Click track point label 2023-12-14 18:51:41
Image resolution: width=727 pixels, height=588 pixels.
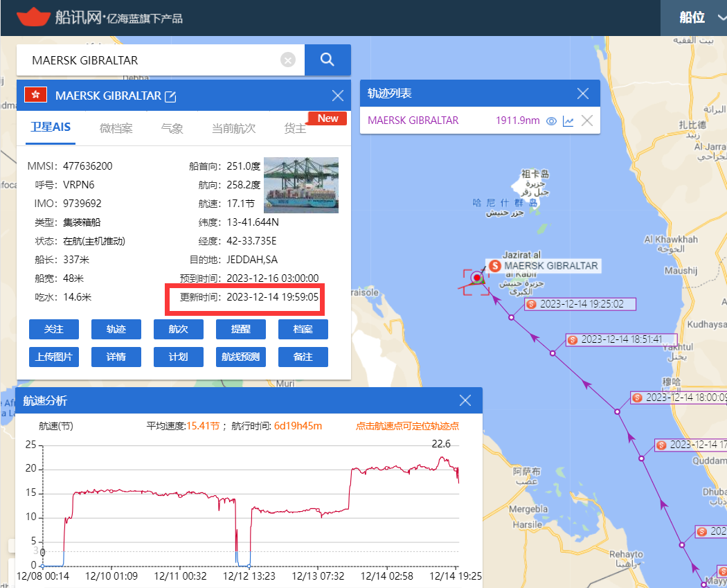[x=622, y=339]
